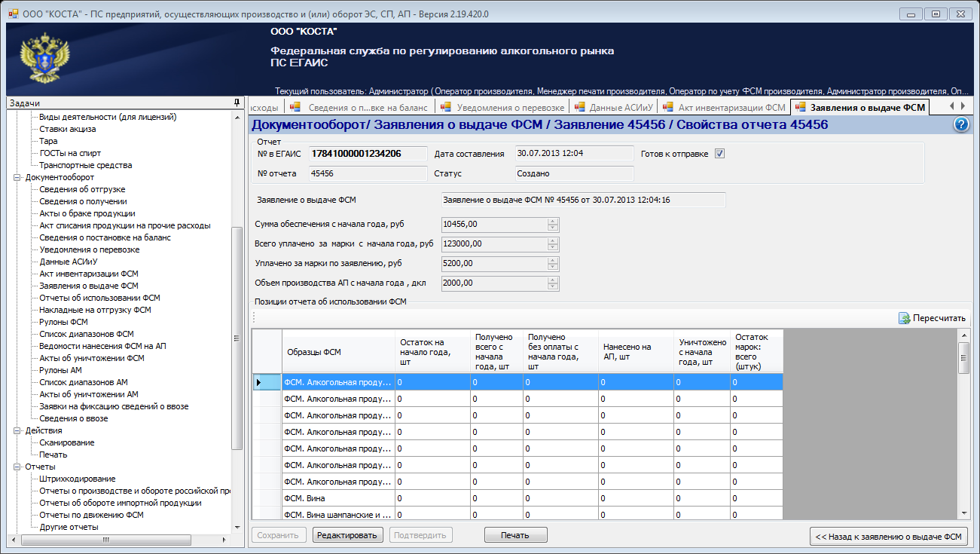Click the Заявление о выдаче ФСМ description field
Screen dimensions: 980x554
click(x=583, y=200)
